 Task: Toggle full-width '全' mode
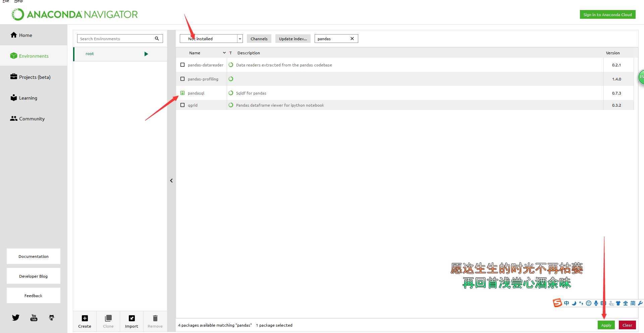pyautogui.click(x=626, y=303)
